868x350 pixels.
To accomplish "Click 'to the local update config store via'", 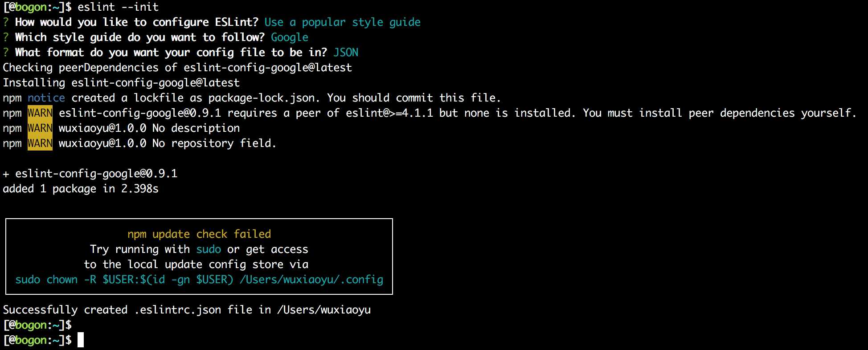I will click(196, 265).
